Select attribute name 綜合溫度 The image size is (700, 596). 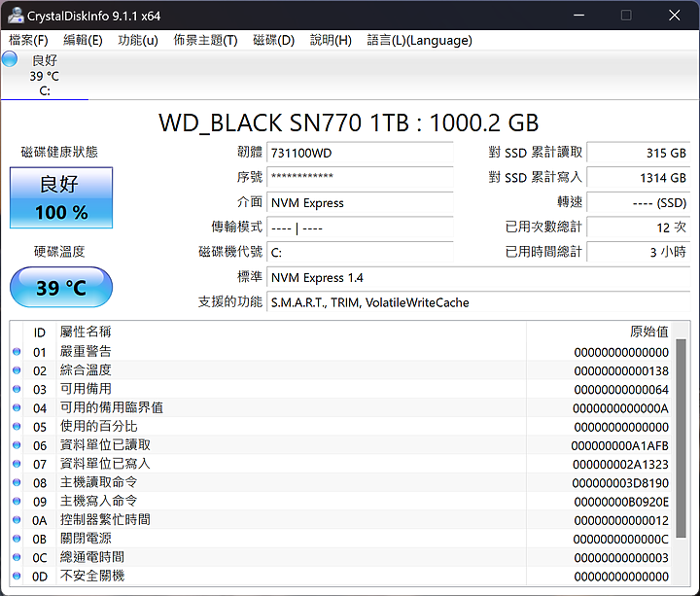click(86, 370)
